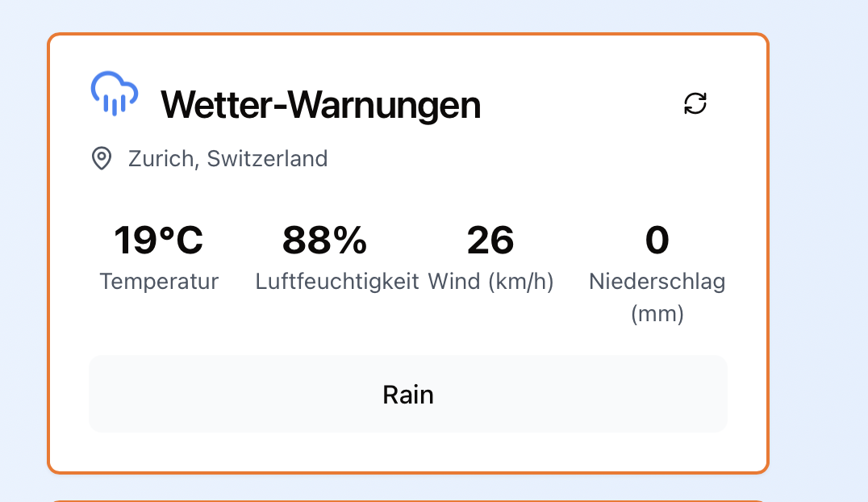Click the Luftfeuchtigkeit label
The width and height of the screenshot is (868, 502).
pos(337,282)
